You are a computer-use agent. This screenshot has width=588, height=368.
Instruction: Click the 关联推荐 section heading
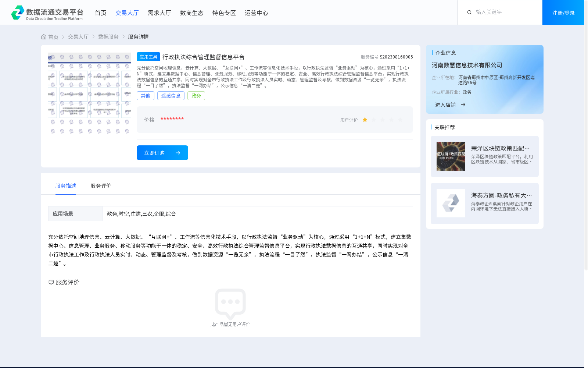[445, 127]
